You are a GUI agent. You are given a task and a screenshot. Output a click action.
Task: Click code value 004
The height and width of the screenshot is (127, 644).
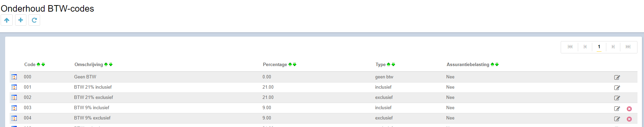(27, 118)
